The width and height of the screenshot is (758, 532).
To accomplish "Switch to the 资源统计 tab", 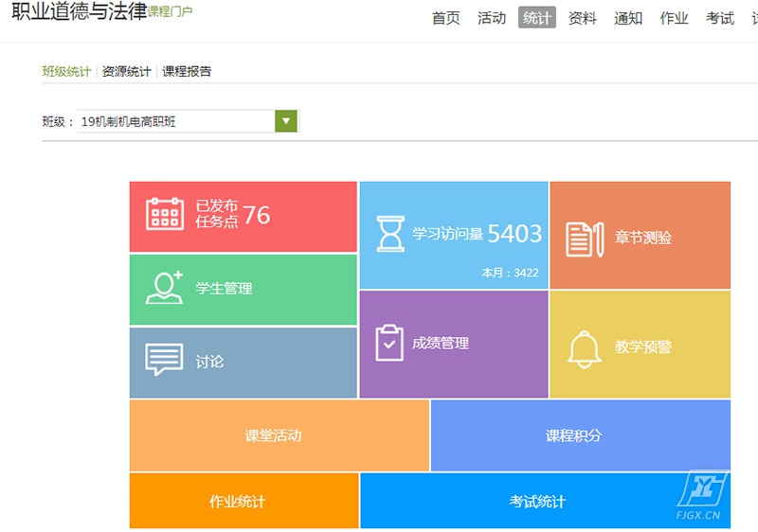I will 126,71.
